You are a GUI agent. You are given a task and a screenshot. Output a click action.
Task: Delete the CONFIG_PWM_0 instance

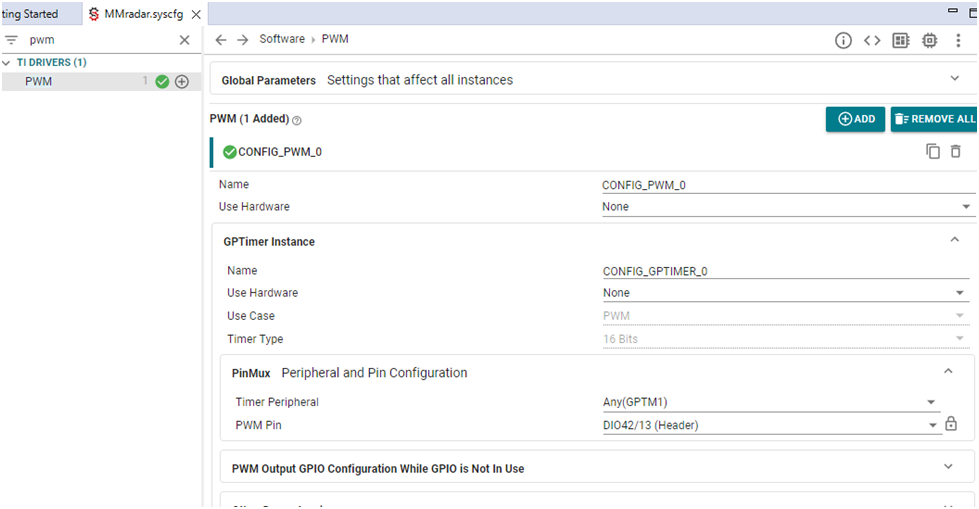click(x=956, y=152)
